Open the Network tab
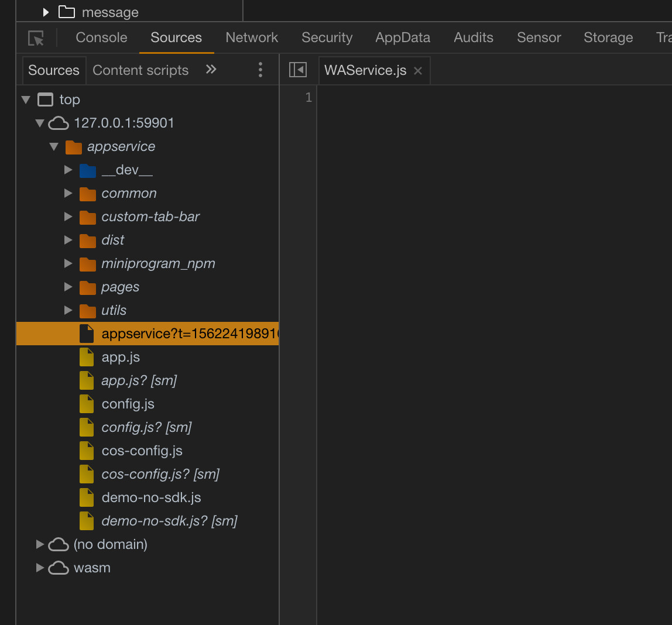The width and height of the screenshot is (672, 625). (x=252, y=37)
